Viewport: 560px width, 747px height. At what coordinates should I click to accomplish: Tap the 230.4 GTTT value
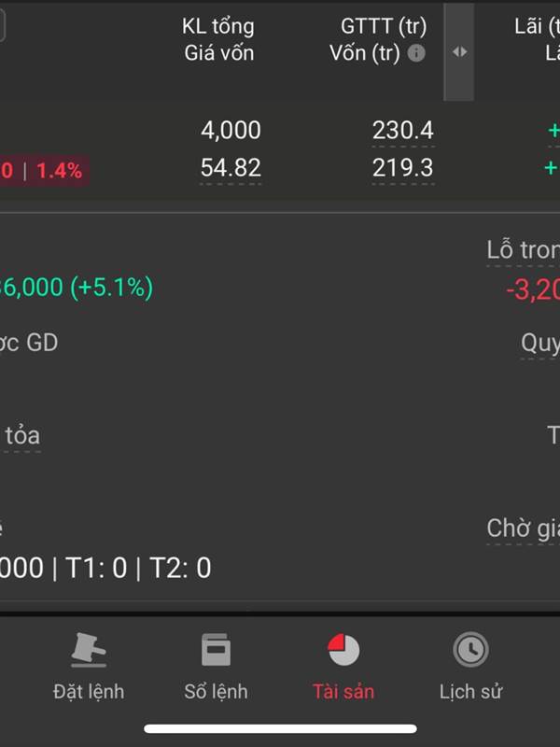coord(403,130)
